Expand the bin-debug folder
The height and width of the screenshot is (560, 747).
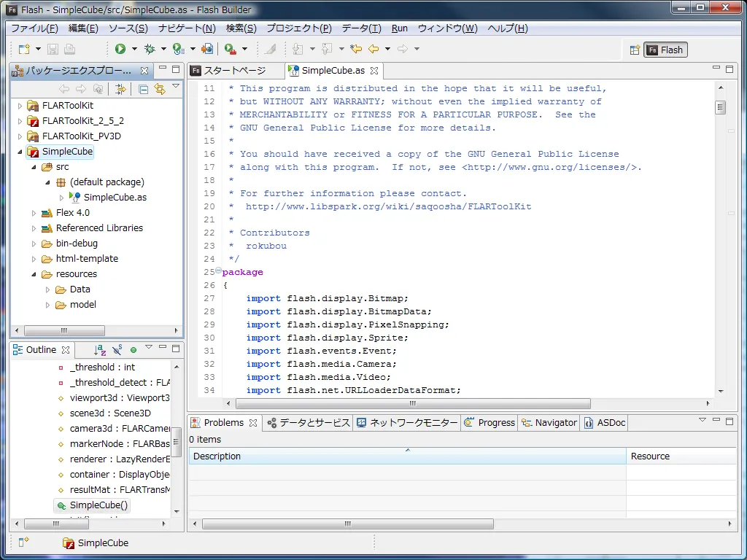[34, 244]
